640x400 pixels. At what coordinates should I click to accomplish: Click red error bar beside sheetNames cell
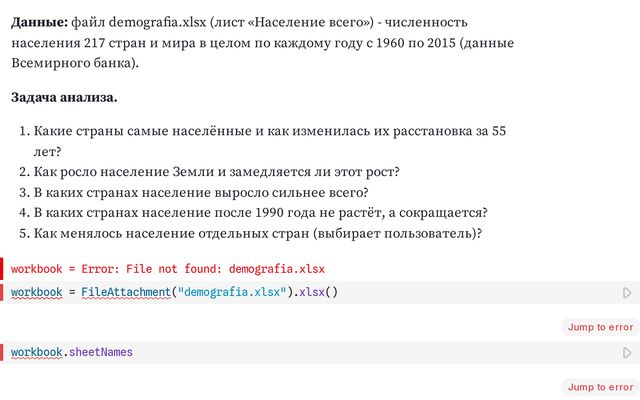tap(2, 352)
